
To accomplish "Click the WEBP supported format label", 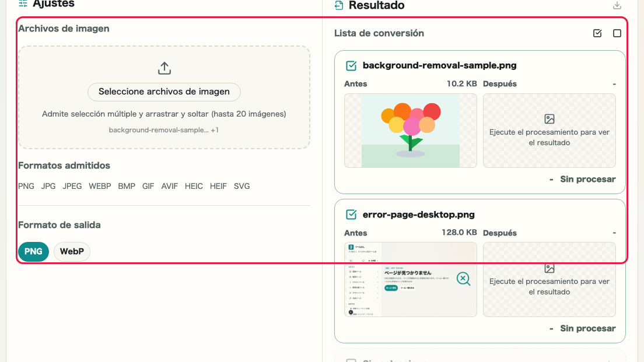I will tap(100, 187).
